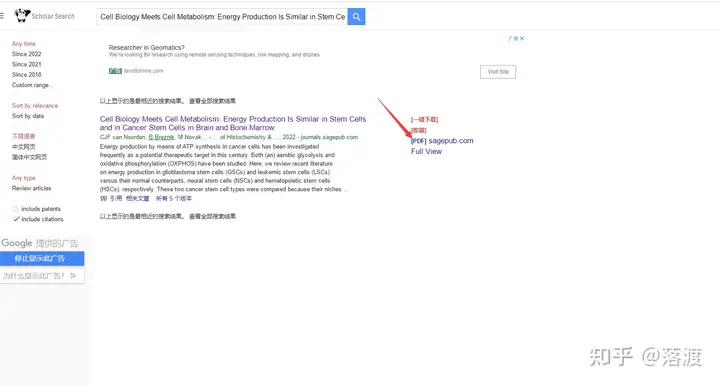Open author B Breznik's profile link

[162, 137]
